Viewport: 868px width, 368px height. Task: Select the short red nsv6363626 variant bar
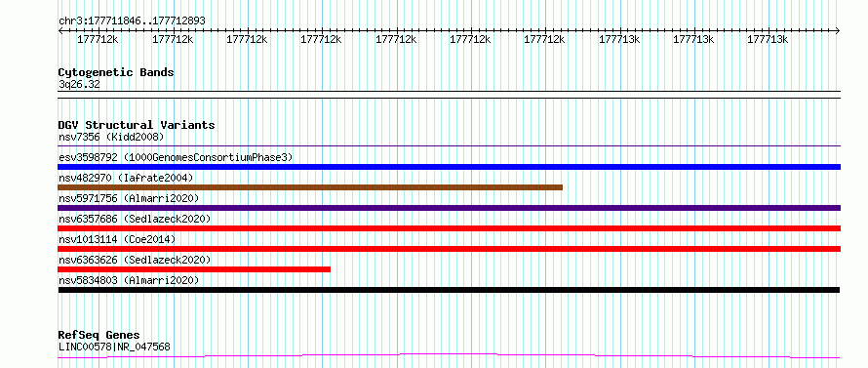(x=194, y=269)
